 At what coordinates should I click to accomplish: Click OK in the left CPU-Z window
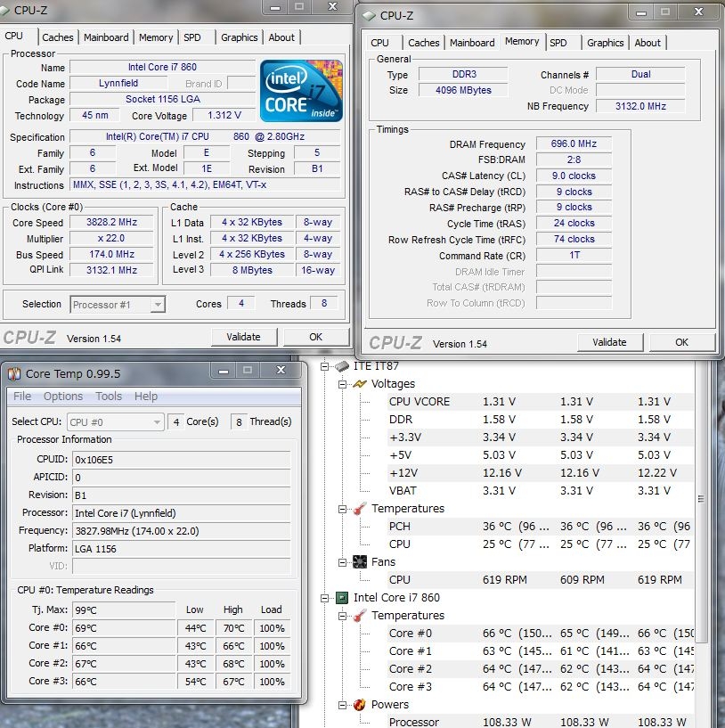316,337
